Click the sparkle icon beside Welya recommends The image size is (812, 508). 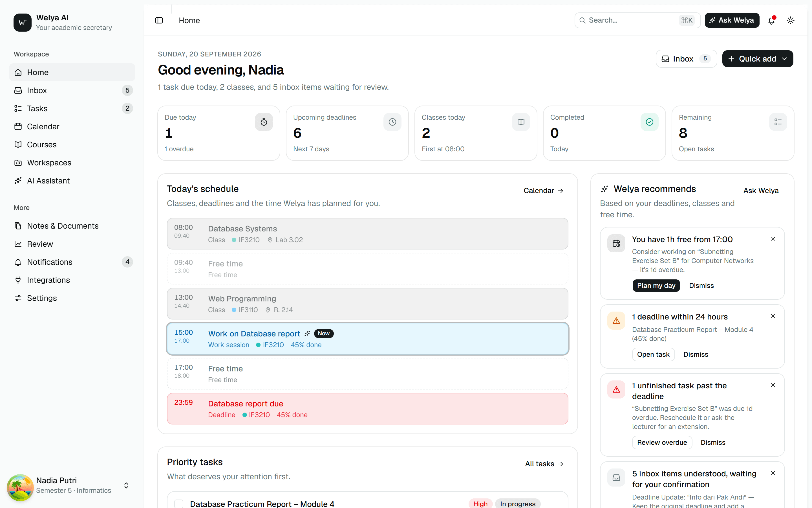604,189
